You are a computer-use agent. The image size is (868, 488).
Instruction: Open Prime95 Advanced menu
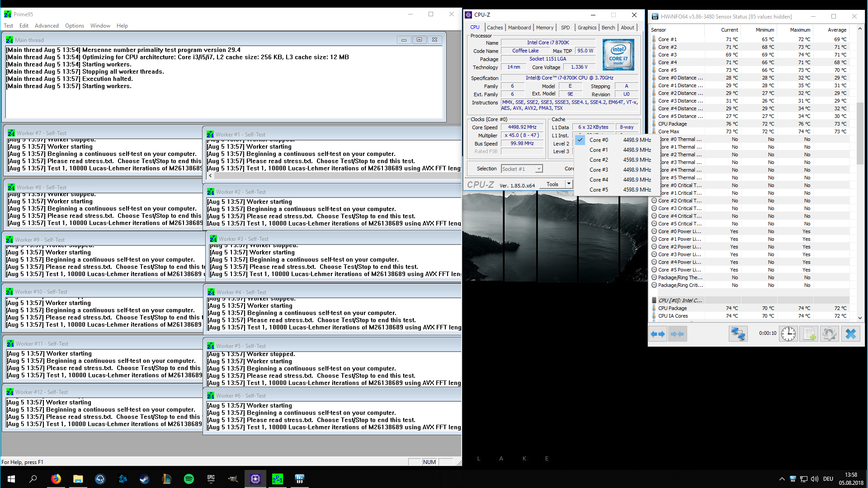click(47, 26)
